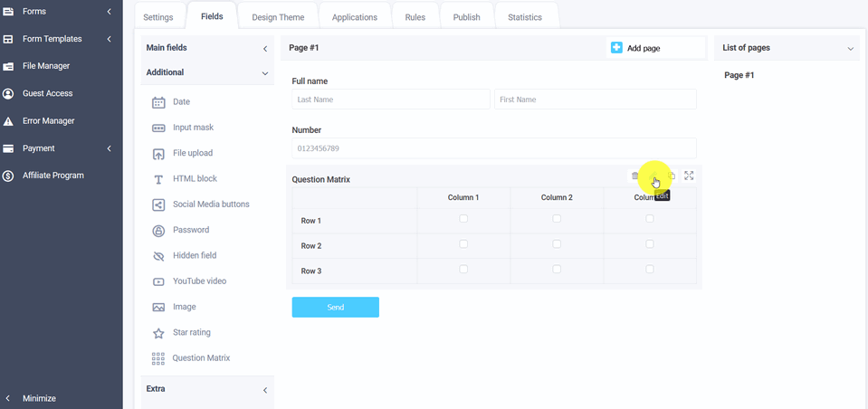The width and height of the screenshot is (868, 409).
Task: Check Row 3 Column 3 checkbox
Action: [650, 270]
